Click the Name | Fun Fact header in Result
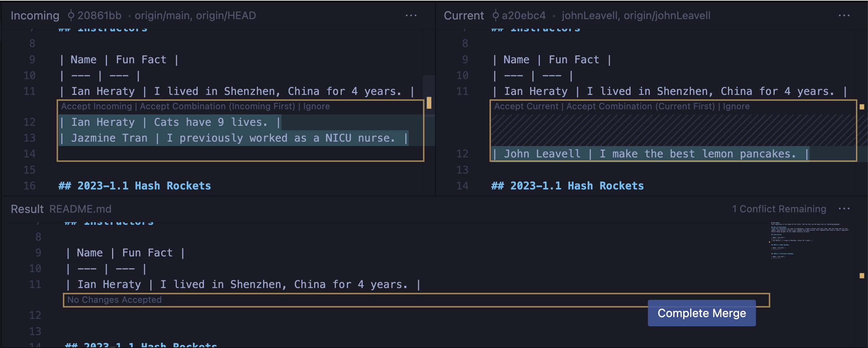Image resolution: width=868 pixels, height=348 pixels. [125, 253]
